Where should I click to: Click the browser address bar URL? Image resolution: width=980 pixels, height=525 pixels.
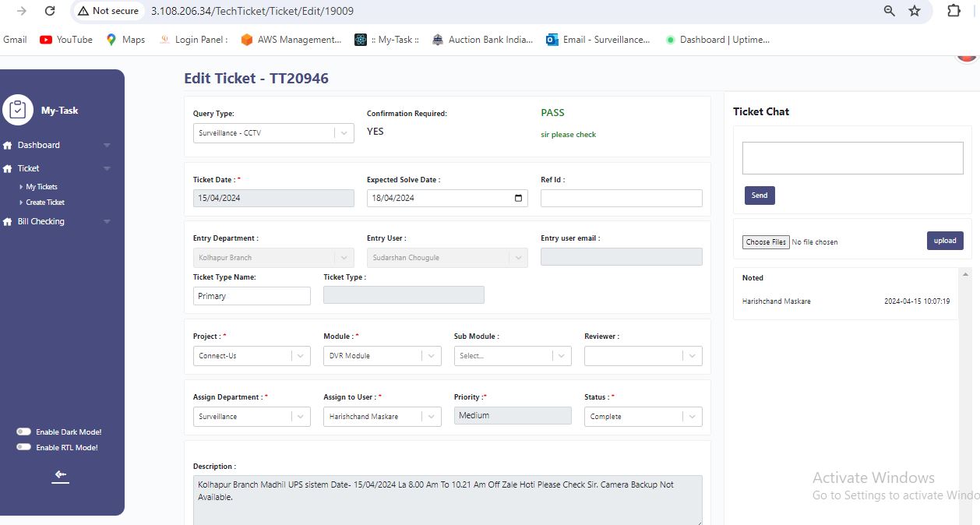(x=252, y=11)
